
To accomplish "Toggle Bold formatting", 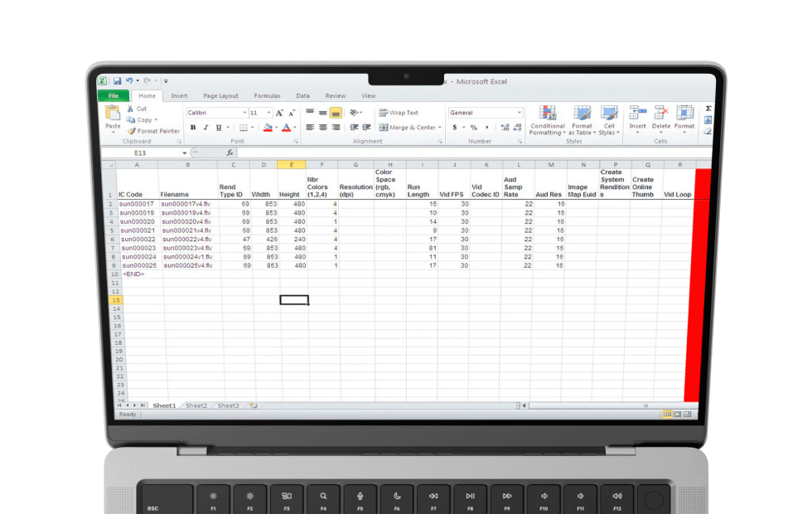I will click(x=193, y=128).
